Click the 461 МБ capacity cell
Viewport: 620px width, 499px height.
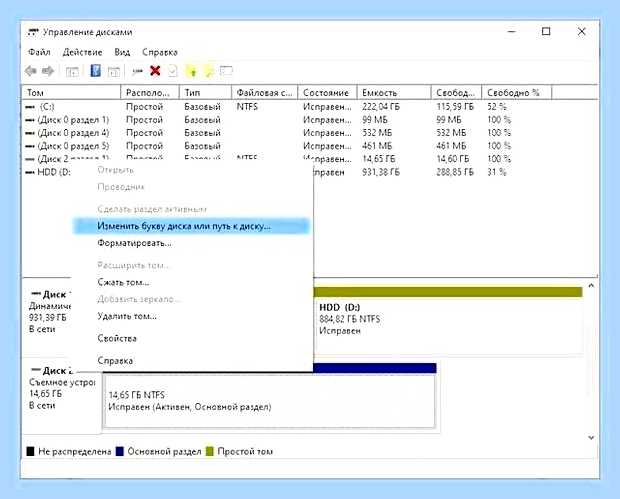[377, 146]
